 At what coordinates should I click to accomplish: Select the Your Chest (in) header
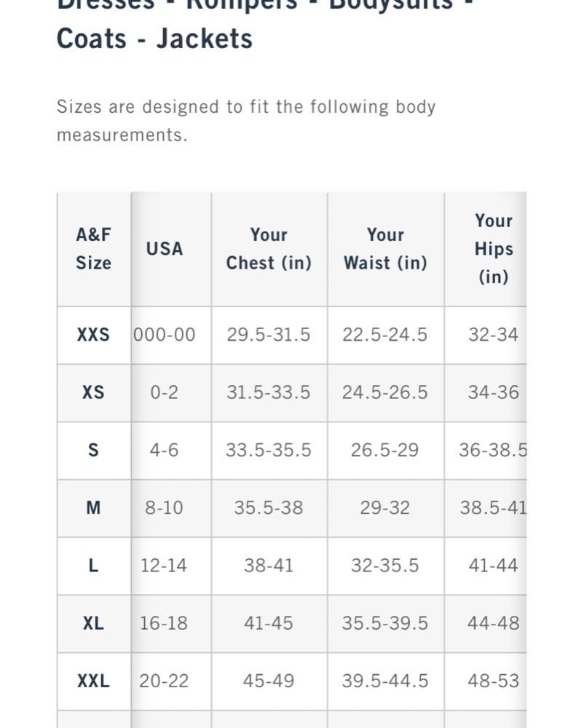[269, 249]
